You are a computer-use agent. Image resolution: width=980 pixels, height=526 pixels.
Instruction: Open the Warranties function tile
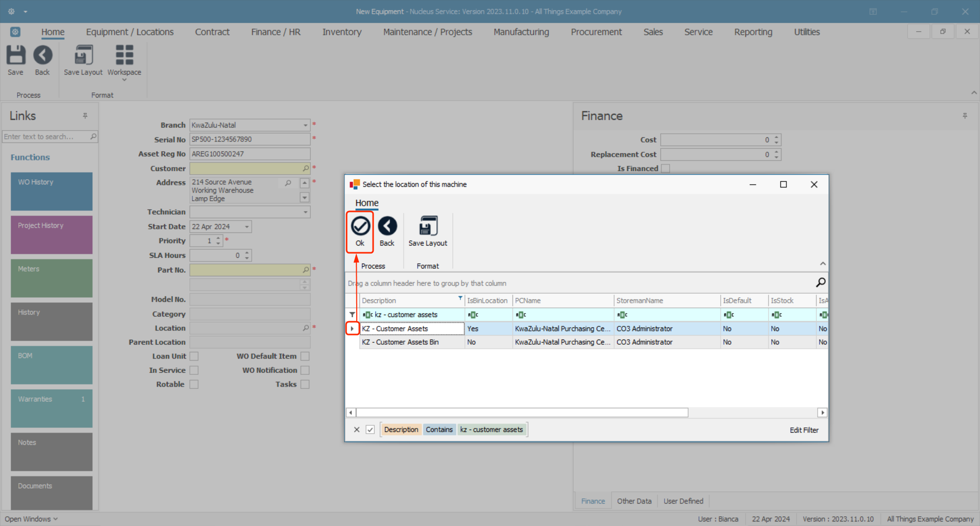[x=52, y=409]
